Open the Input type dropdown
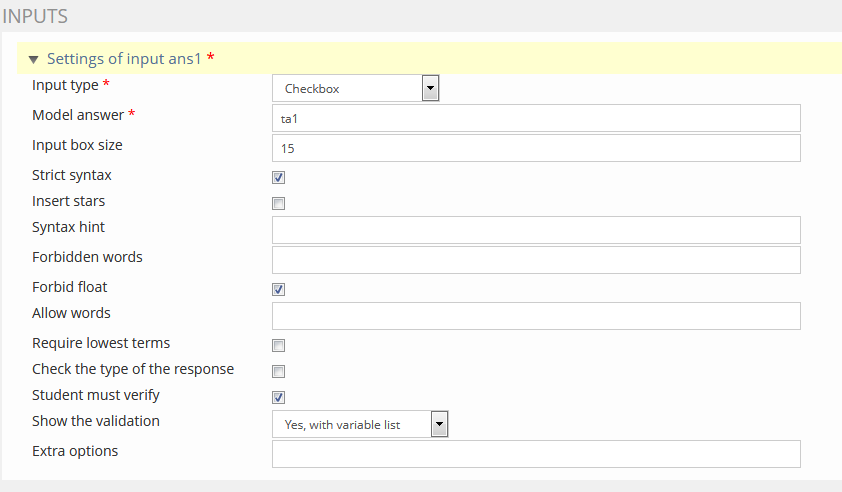This screenshot has height=492, width=842. coord(356,89)
